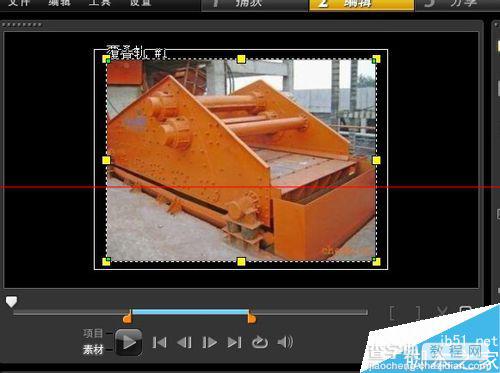Image resolution: width=500 pixels, height=373 pixels.
Task: Click the white scrubber playhead handle
Action: pyautogui.click(x=11, y=301)
